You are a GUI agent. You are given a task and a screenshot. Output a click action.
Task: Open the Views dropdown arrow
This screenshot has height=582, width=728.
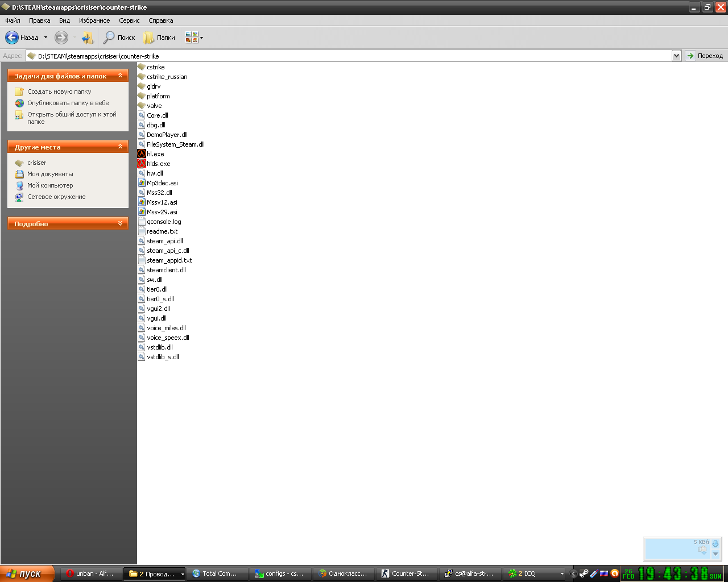[201, 38]
